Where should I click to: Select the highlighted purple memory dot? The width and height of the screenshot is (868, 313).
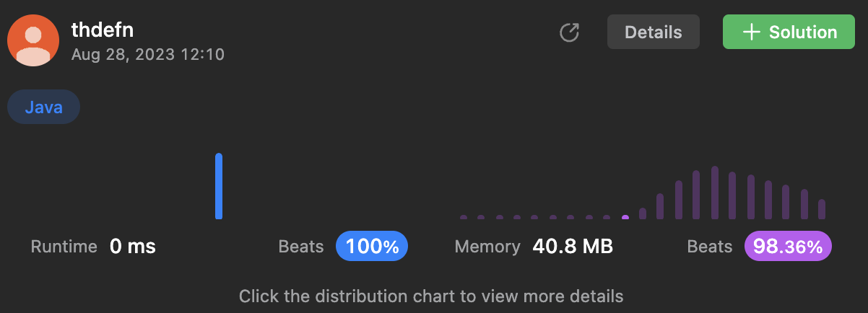click(x=625, y=216)
